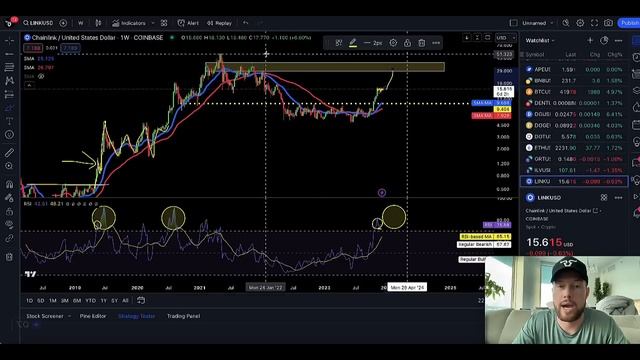
Task: Toggle visibility eye on third SMA indicator
Action: pyautogui.click(x=41, y=76)
